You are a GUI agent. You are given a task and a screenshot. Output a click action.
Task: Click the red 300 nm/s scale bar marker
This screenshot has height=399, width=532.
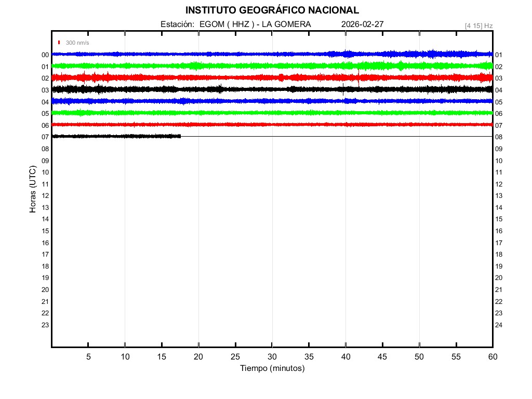pos(59,43)
